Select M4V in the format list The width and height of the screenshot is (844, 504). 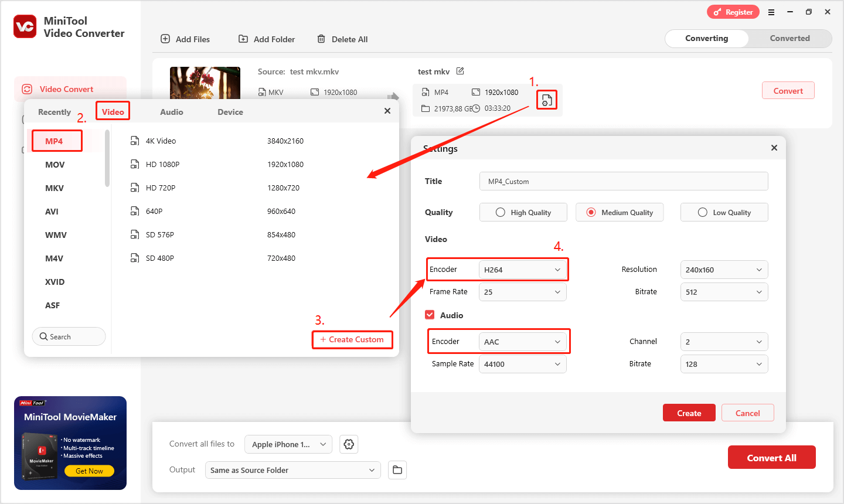[x=54, y=258]
